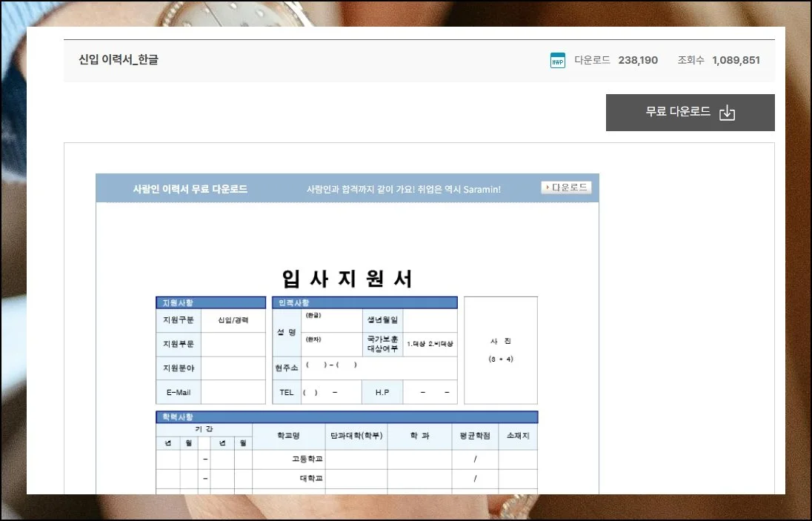This screenshot has height=521, width=812.
Task: Click the Saramin slogan text in the banner
Action: (404, 189)
